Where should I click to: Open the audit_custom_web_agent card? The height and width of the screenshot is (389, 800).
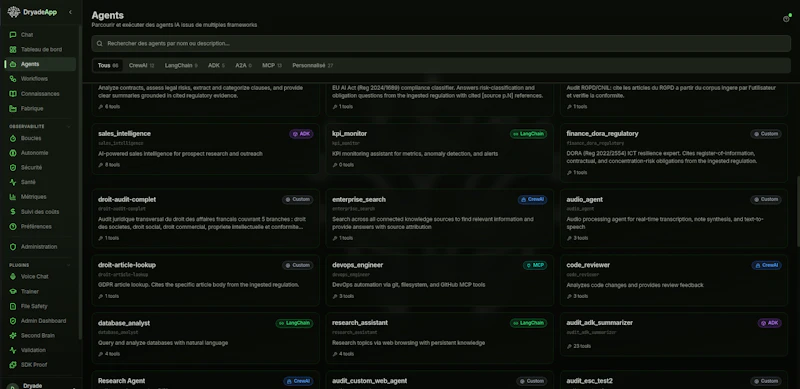[x=439, y=380]
